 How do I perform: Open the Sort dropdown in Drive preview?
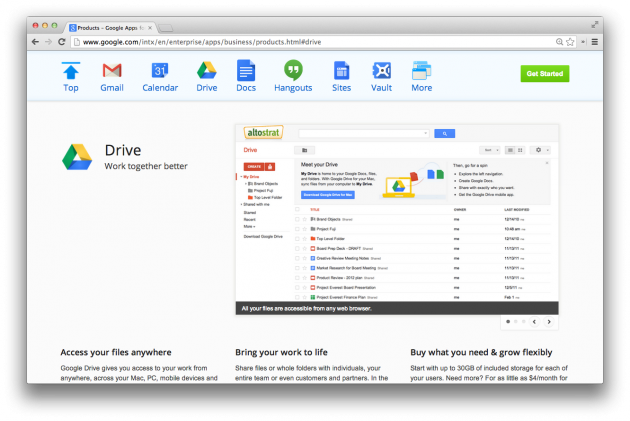pos(489,150)
